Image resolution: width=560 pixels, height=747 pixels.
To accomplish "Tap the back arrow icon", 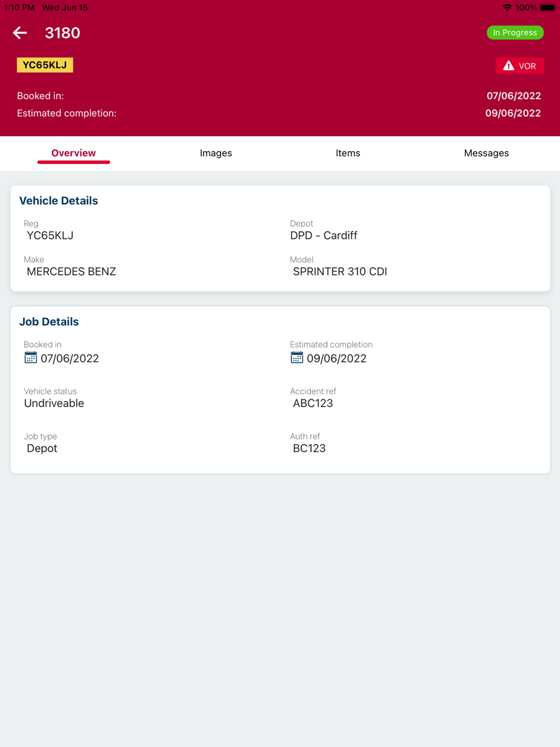I will (20, 33).
